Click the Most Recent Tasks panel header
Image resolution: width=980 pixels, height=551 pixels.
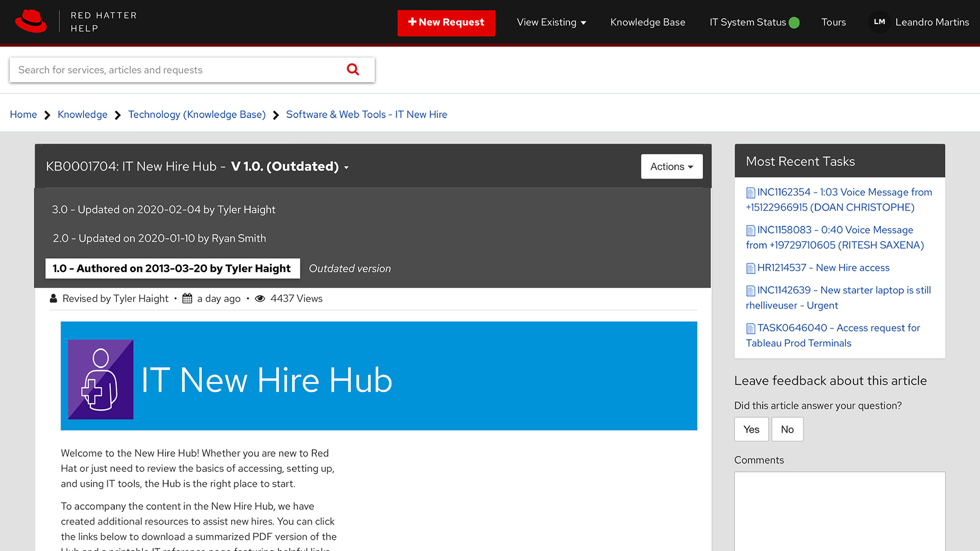(x=840, y=161)
